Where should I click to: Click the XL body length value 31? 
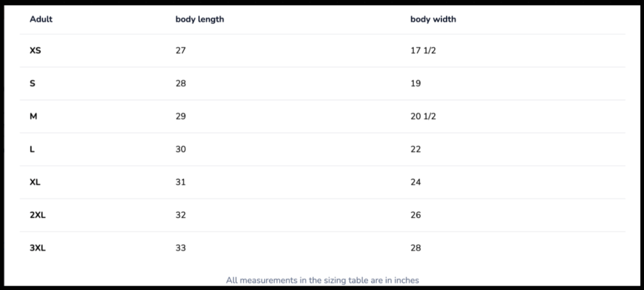coord(181,182)
